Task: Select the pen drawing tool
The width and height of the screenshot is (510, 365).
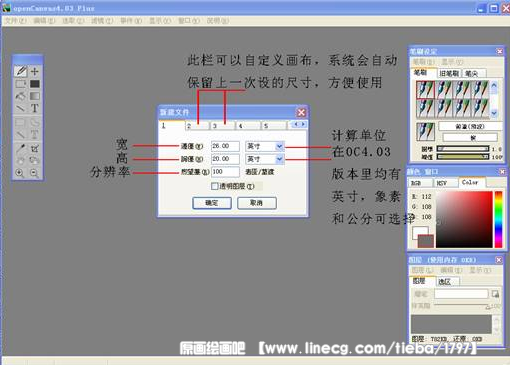Action: pyautogui.click(x=21, y=71)
